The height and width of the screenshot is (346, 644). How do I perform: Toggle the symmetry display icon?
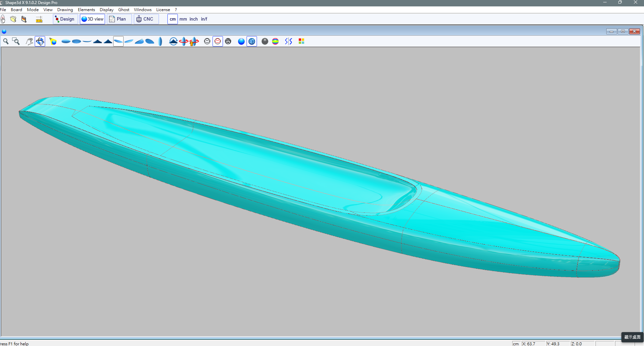[x=288, y=41]
